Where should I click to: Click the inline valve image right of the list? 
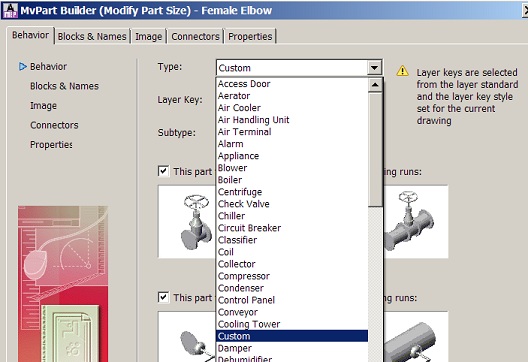416,222
